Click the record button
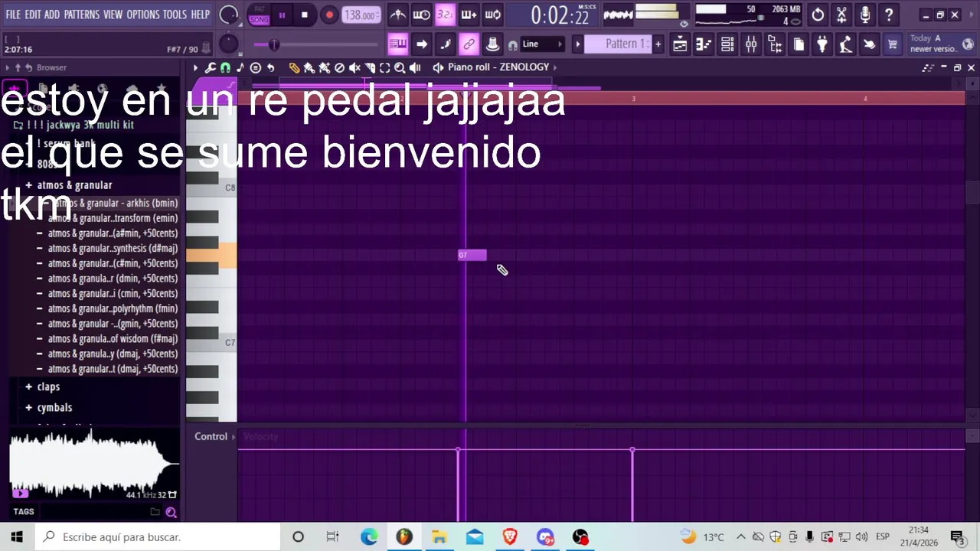This screenshot has width=980, height=551. tap(329, 15)
